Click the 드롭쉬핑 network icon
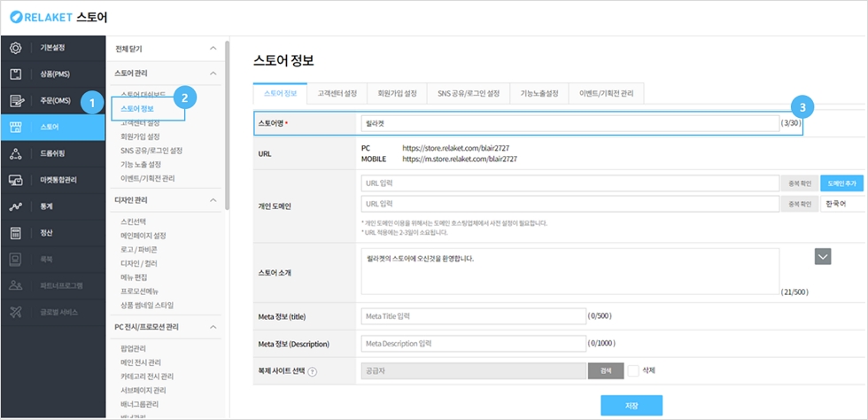Image resolution: width=868 pixels, height=420 pixels. point(15,153)
